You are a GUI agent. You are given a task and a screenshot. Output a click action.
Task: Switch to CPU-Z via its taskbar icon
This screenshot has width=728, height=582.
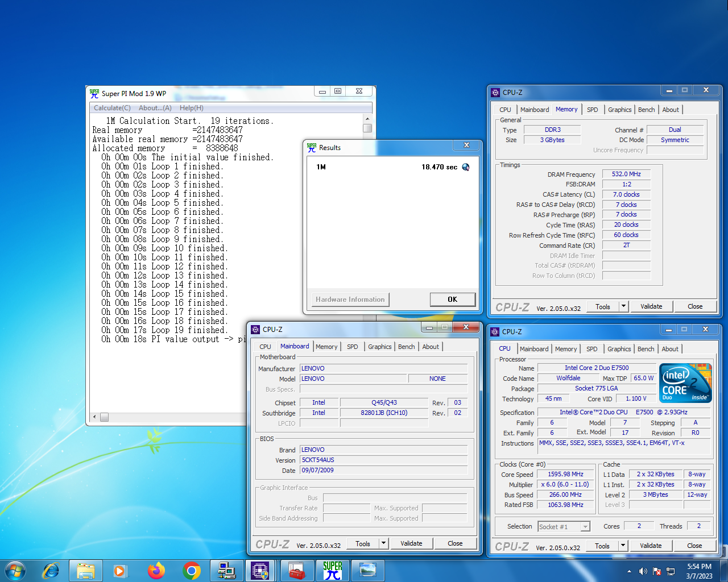pyautogui.click(x=261, y=570)
